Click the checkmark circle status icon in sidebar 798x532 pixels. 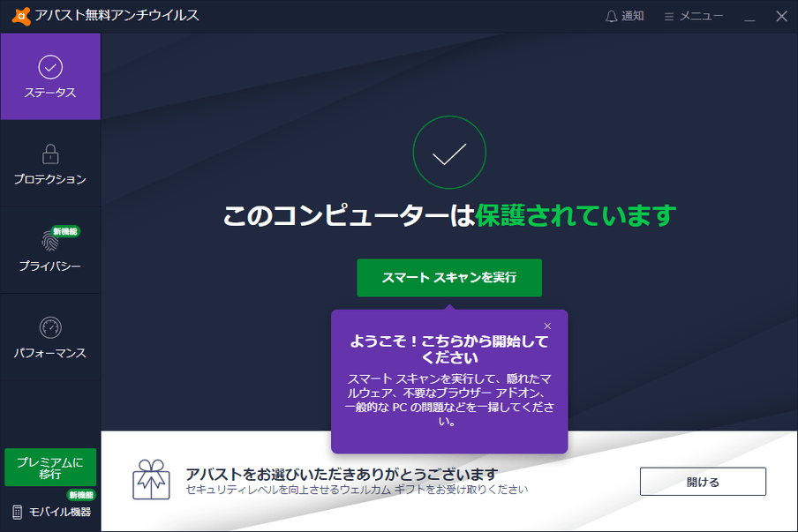50,67
